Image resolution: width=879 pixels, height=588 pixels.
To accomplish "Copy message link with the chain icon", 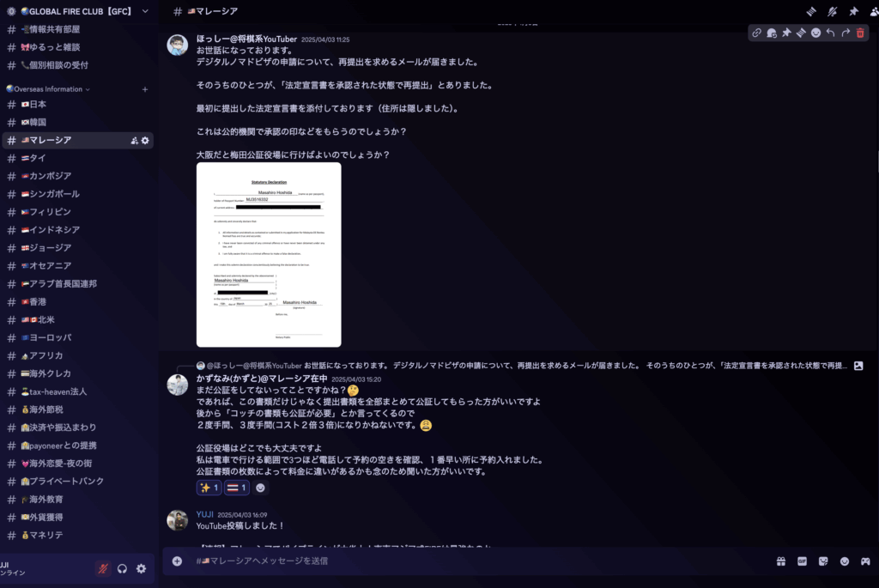I will click(756, 33).
